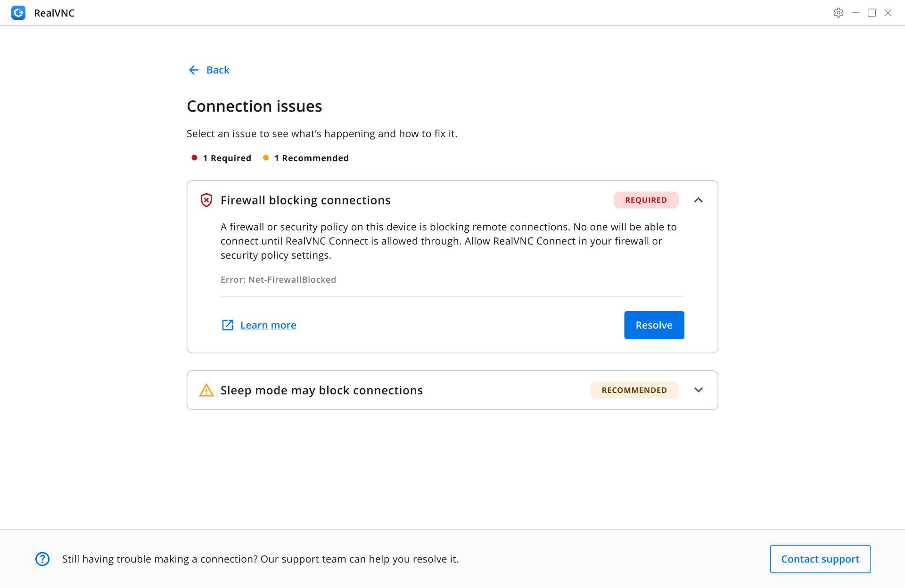Click the Connection issues heading
The image size is (905, 588).
click(255, 106)
